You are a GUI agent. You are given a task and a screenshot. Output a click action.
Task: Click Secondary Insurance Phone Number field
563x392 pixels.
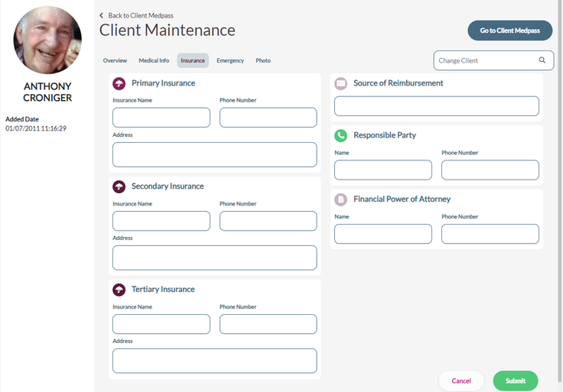268,221
